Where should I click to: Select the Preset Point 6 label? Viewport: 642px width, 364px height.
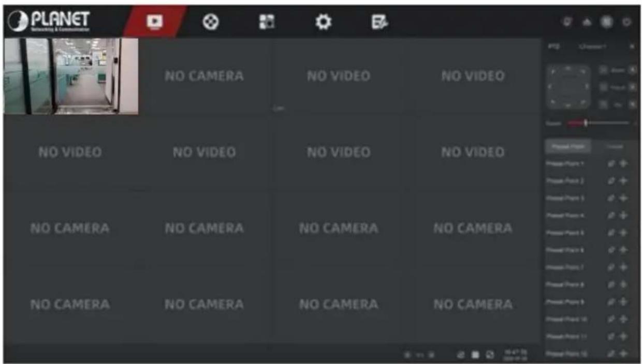(565, 250)
